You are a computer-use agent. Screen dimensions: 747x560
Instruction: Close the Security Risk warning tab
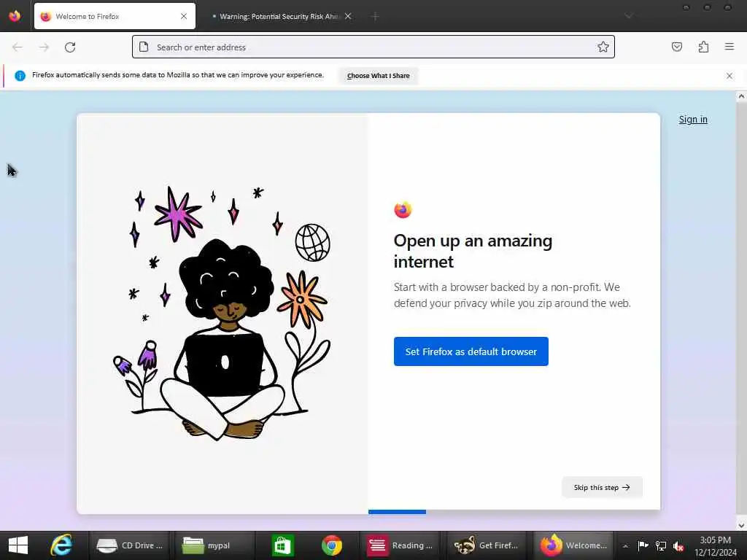pos(348,16)
